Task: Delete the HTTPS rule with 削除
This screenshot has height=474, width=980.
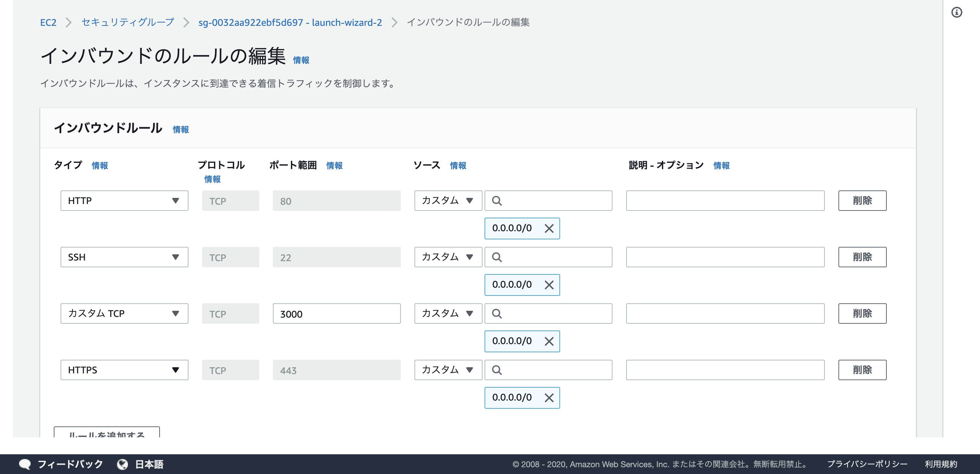Action: click(862, 370)
